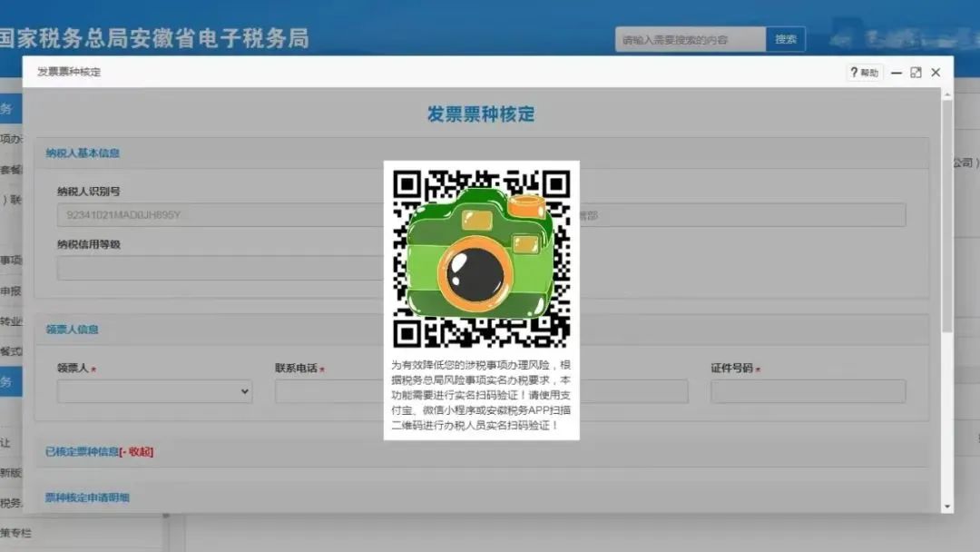
Task: Click the 领票人信息 section header
Action: (72, 330)
